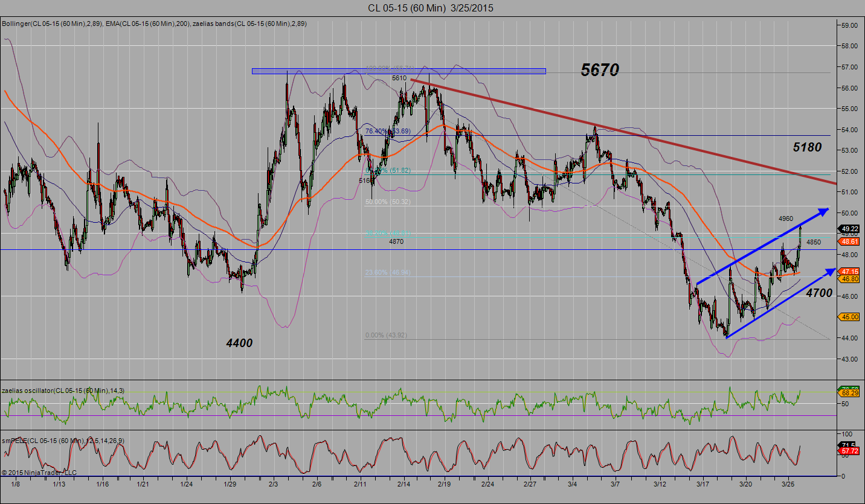
Task: Click the 2/27 date on the time axis
Action: coord(531,484)
